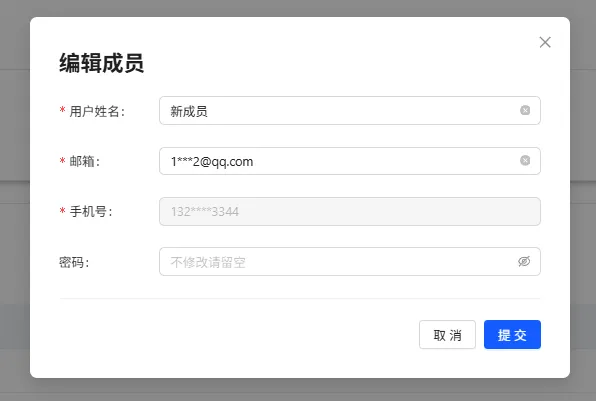Close the 编辑成员 dialog with the X icon
Screen dimensions: 596x401
tap(545, 42)
